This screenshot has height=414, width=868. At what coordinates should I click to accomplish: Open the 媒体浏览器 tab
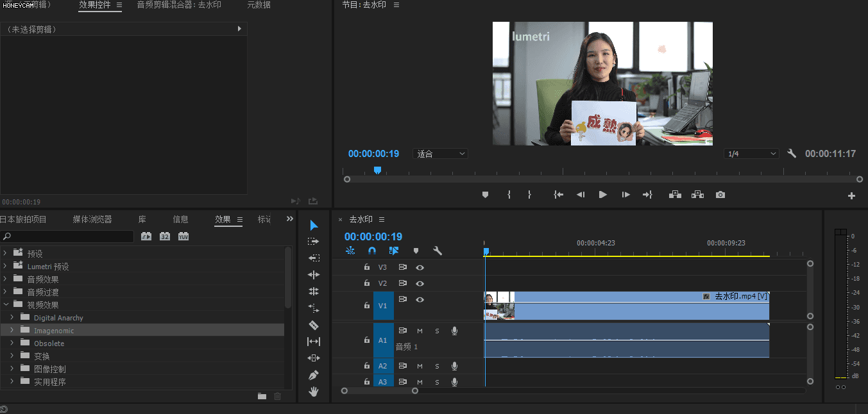click(92, 219)
